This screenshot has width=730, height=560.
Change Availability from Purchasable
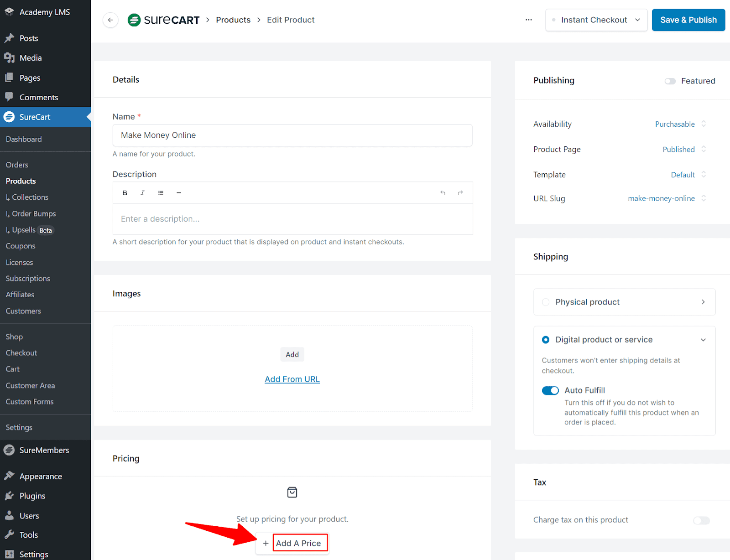tap(680, 124)
